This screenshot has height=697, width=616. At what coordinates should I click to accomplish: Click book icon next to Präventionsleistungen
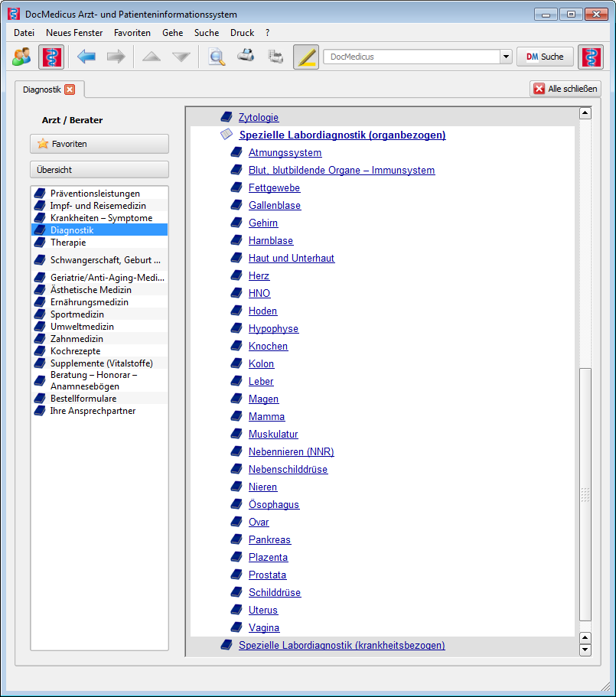40,194
